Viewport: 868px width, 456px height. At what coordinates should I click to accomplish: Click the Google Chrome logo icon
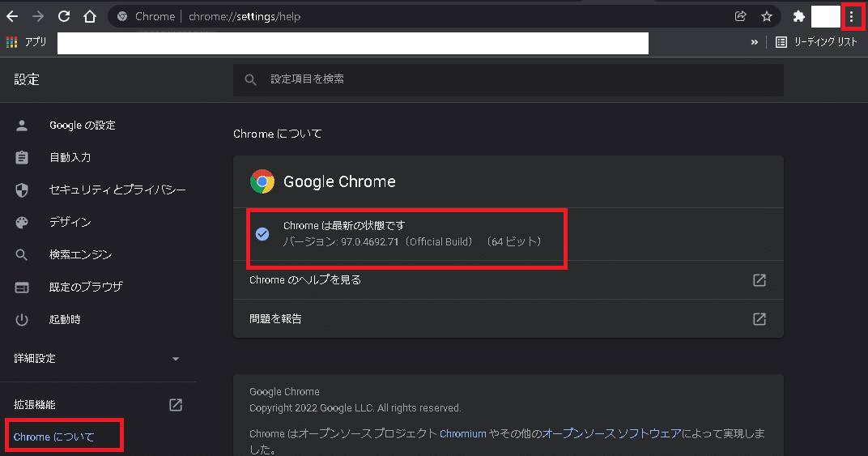point(262,181)
